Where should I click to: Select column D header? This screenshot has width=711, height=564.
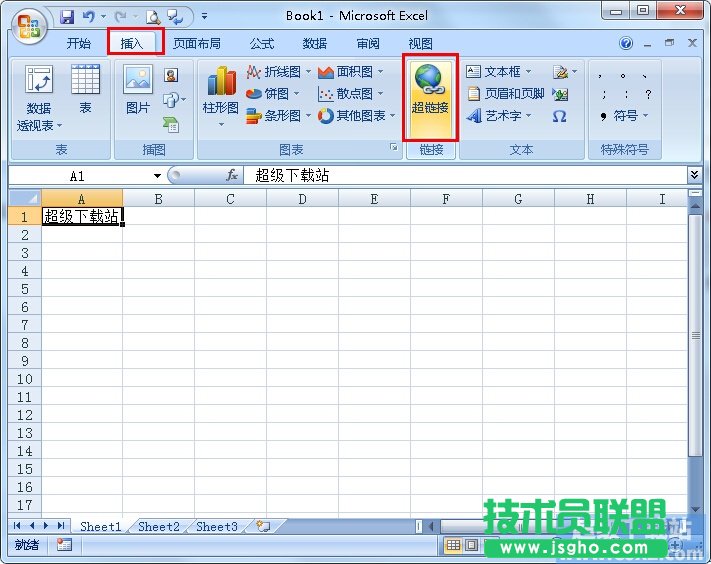[x=302, y=199]
